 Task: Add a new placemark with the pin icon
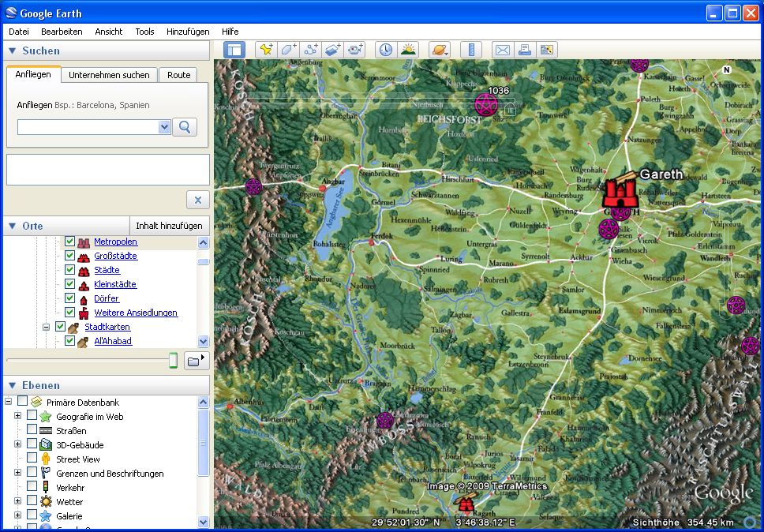pyautogui.click(x=266, y=50)
